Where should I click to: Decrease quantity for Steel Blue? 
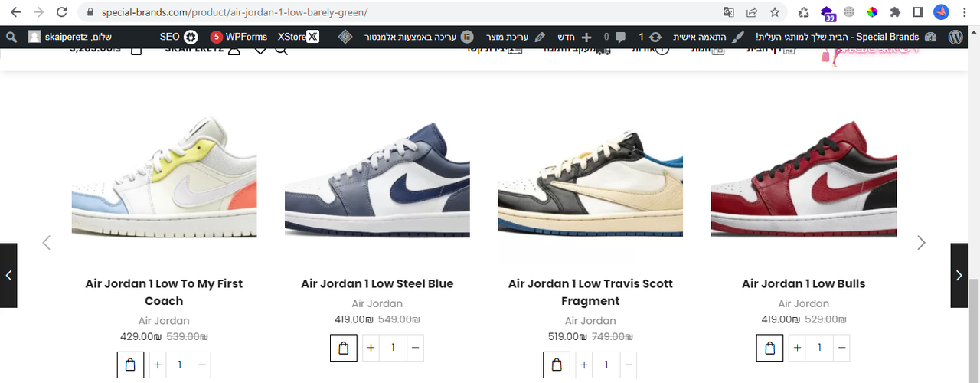(x=415, y=348)
